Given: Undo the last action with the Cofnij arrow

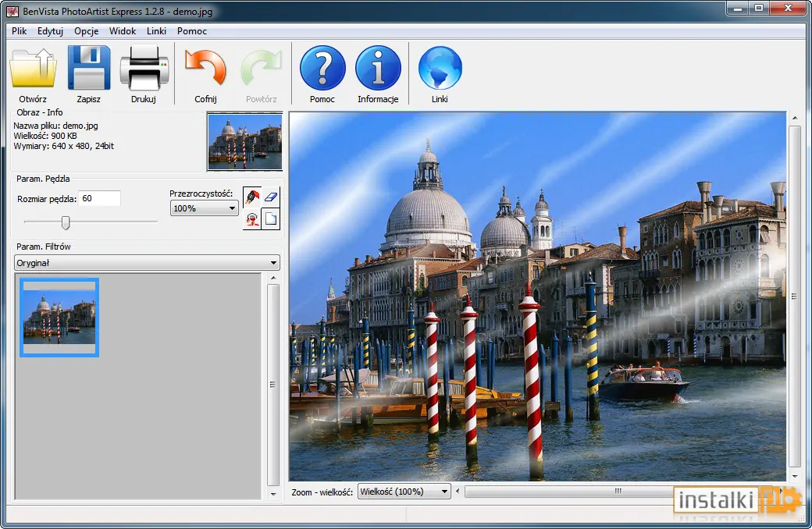Looking at the screenshot, I should 205,68.
